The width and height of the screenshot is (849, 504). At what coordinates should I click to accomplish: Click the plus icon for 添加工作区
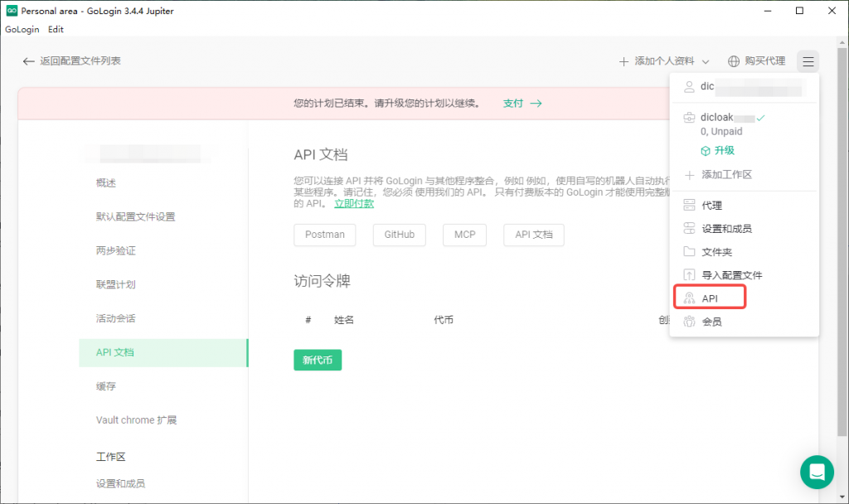[x=689, y=175]
